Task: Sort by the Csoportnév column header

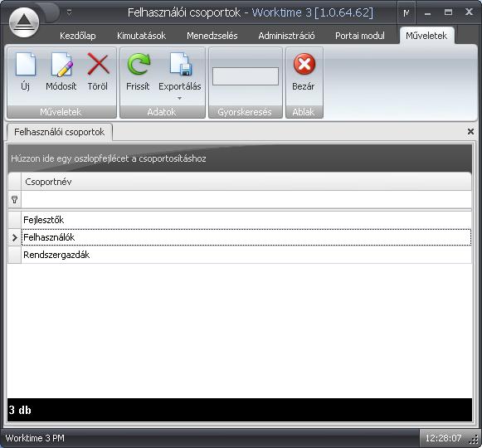Action: (x=246, y=182)
